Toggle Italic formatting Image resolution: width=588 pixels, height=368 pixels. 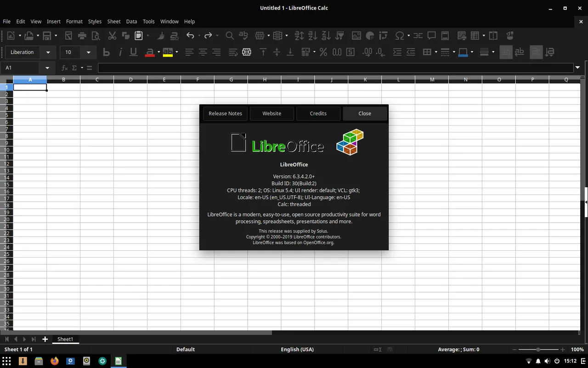click(x=120, y=52)
